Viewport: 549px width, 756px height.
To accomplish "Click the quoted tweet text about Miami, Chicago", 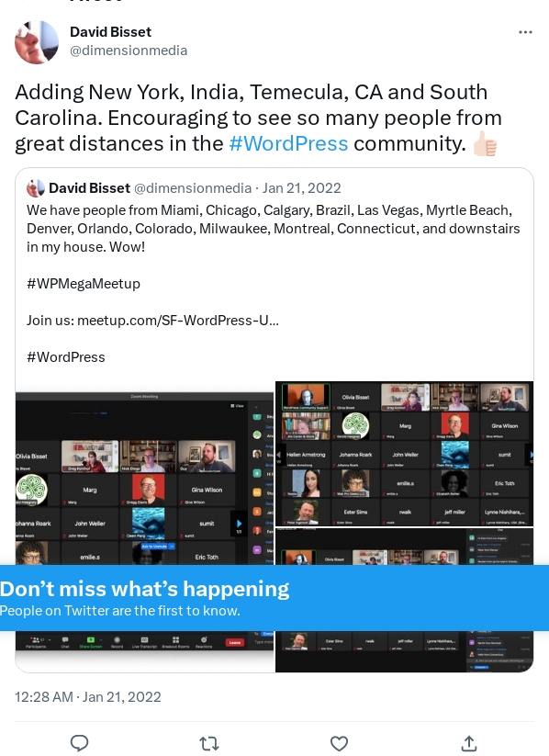I will (274, 229).
